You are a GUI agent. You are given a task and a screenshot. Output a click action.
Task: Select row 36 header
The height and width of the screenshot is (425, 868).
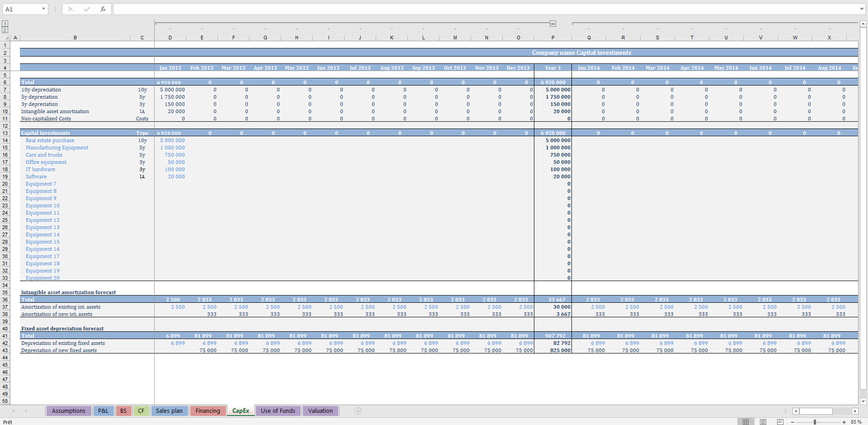(5, 300)
